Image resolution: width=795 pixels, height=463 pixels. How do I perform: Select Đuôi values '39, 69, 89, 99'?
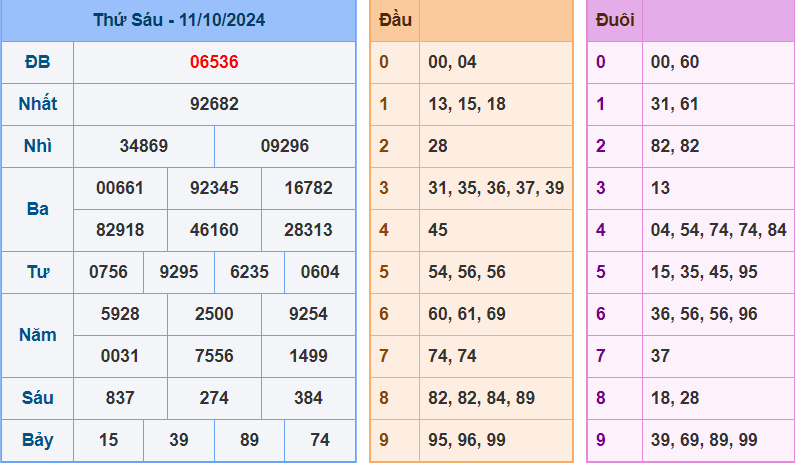(704, 440)
